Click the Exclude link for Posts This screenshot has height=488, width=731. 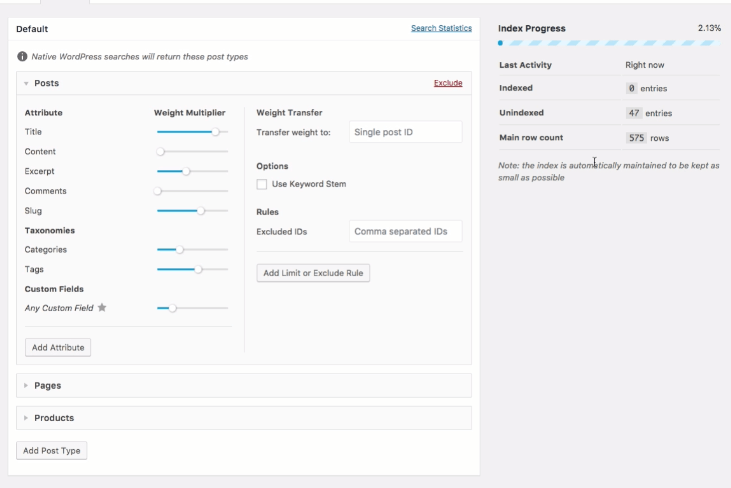pyautogui.click(x=448, y=83)
